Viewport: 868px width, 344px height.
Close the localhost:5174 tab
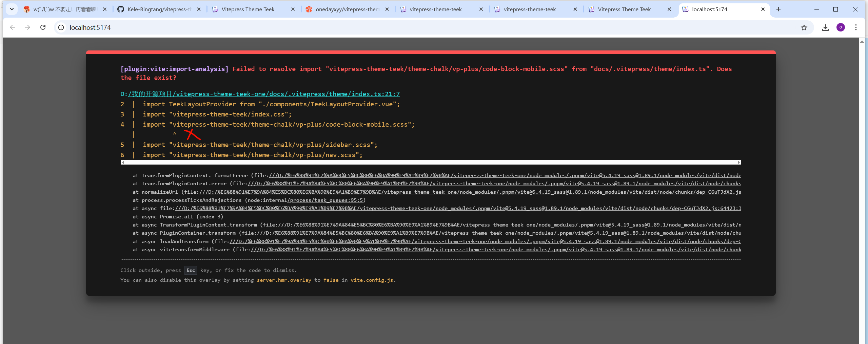pos(763,9)
